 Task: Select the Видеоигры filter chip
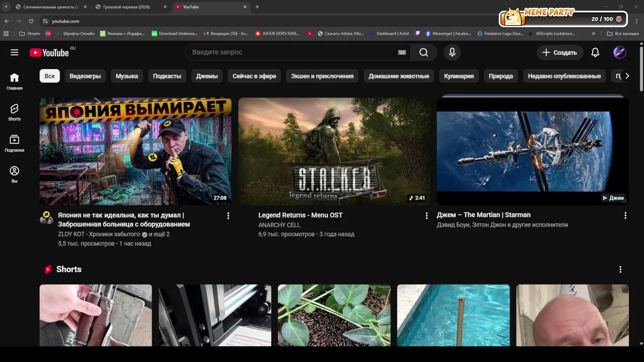[x=85, y=76]
